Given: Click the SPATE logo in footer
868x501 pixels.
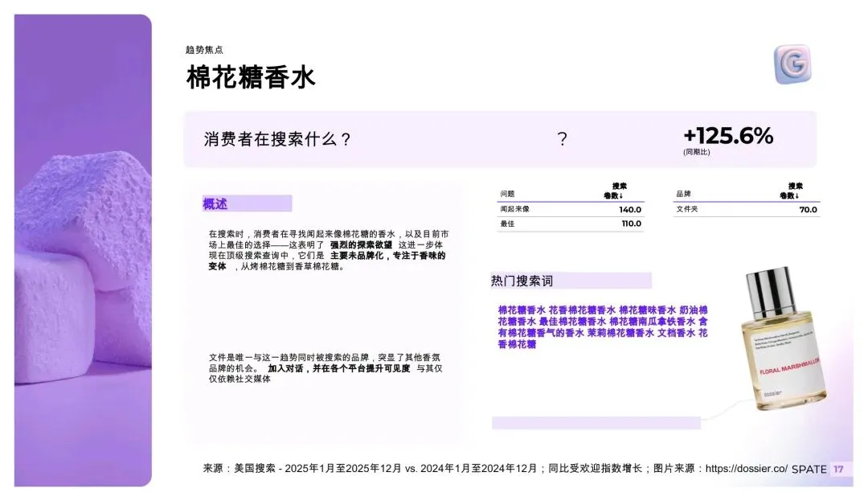Looking at the screenshot, I should [x=809, y=470].
